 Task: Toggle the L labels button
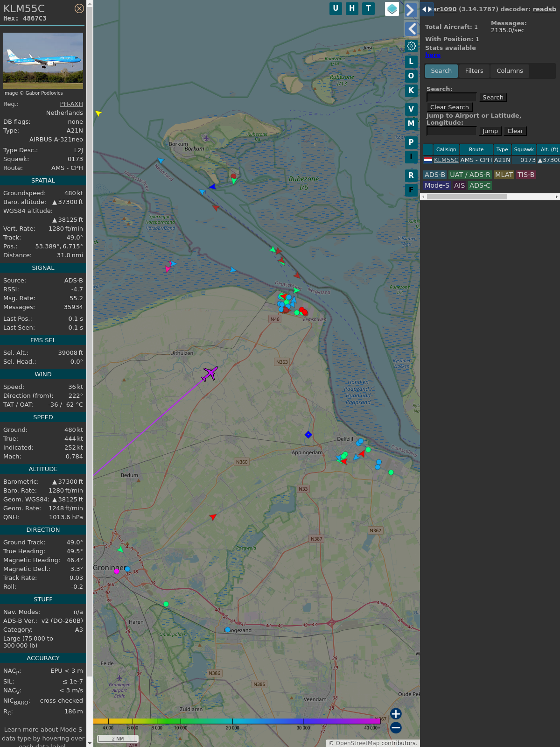tap(411, 61)
